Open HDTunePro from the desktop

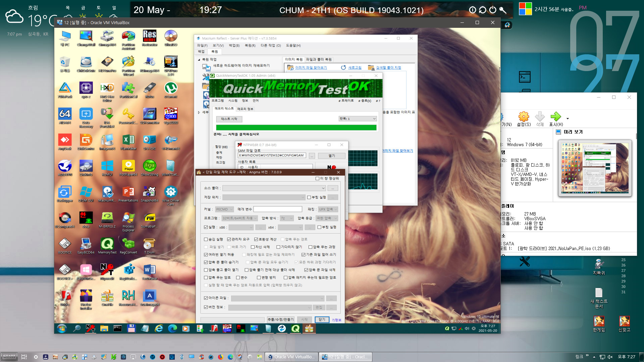(107, 64)
